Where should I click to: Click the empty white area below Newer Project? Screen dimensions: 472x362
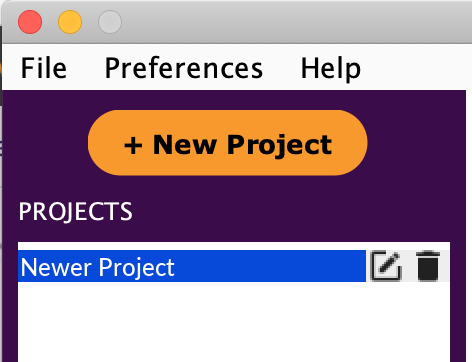234,322
